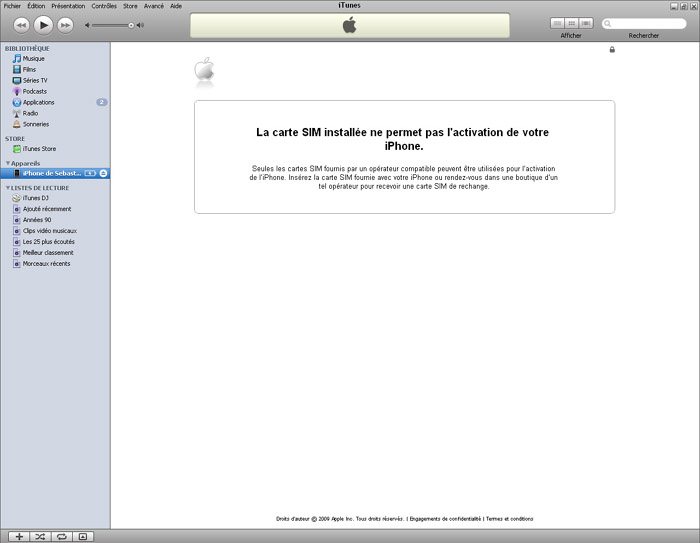The image size is (700, 543).
Task: Start playback with the Play button
Action: point(43,25)
